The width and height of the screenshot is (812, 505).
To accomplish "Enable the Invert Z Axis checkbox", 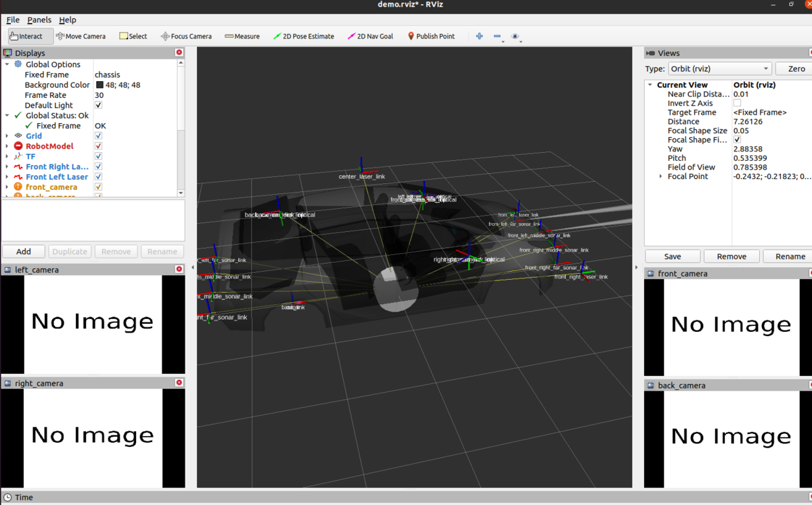I will [x=737, y=103].
